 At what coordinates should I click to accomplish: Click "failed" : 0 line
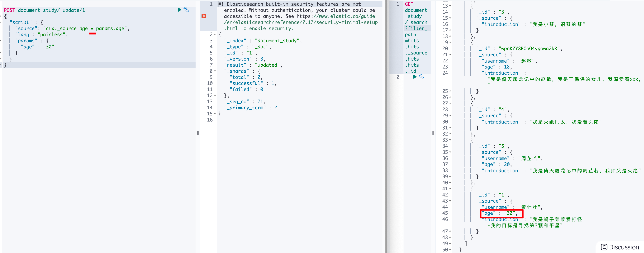pyautogui.click(x=246, y=89)
